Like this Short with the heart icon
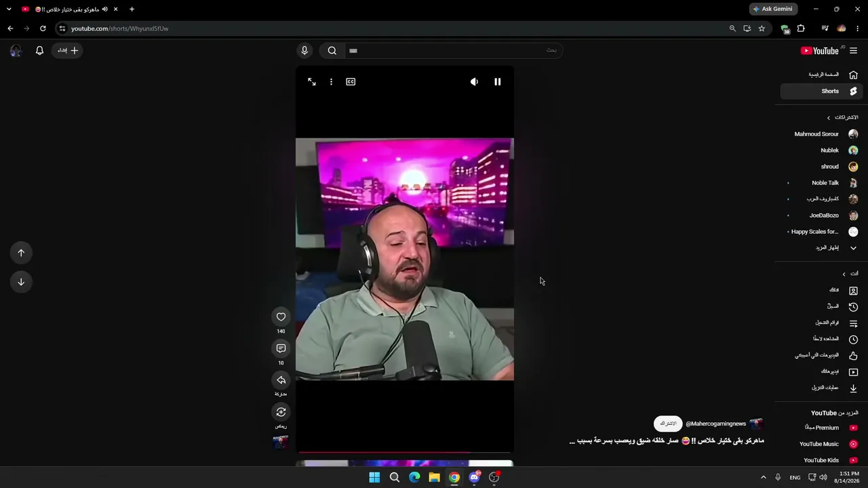Image resolution: width=868 pixels, height=488 pixels. pyautogui.click(x=281, y=317)
